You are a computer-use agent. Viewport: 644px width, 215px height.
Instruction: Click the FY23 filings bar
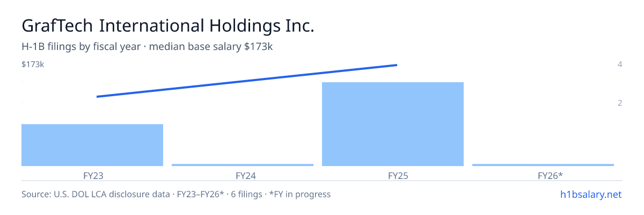92,145
